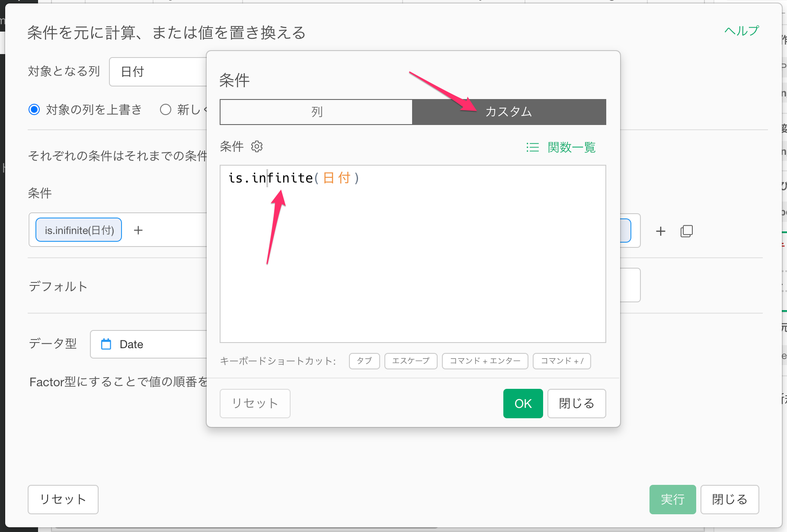Select 対象の列を上書き radio button
787x532 pixels.
(34, 110)
